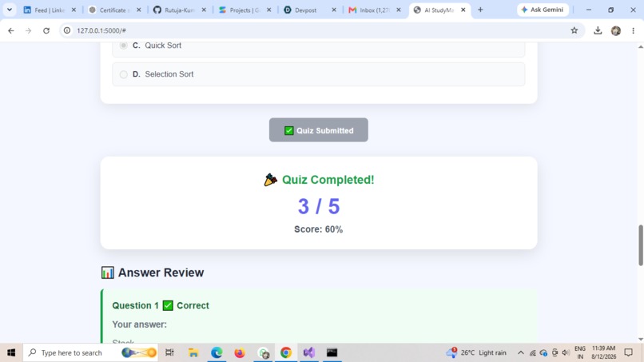Launch Microsoft Edge from the taskbar
The image size is (644, 362).
tap(217, 352)
